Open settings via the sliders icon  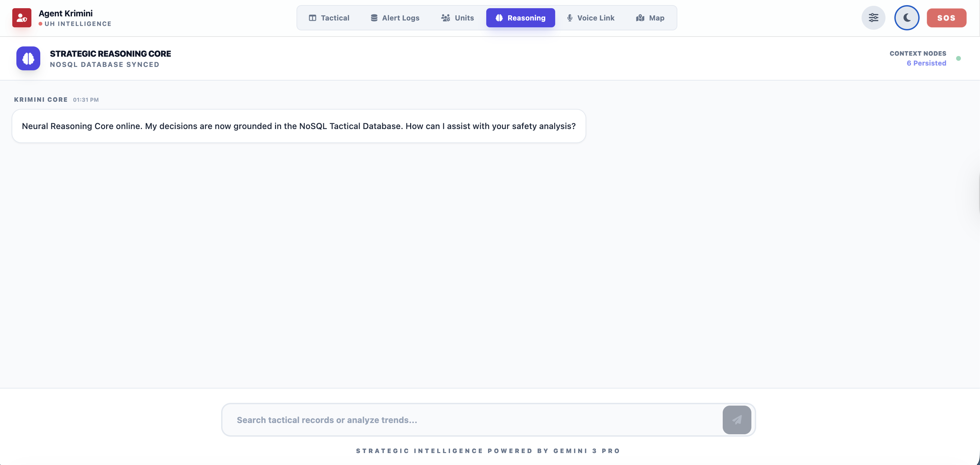(x=873, y=17)
